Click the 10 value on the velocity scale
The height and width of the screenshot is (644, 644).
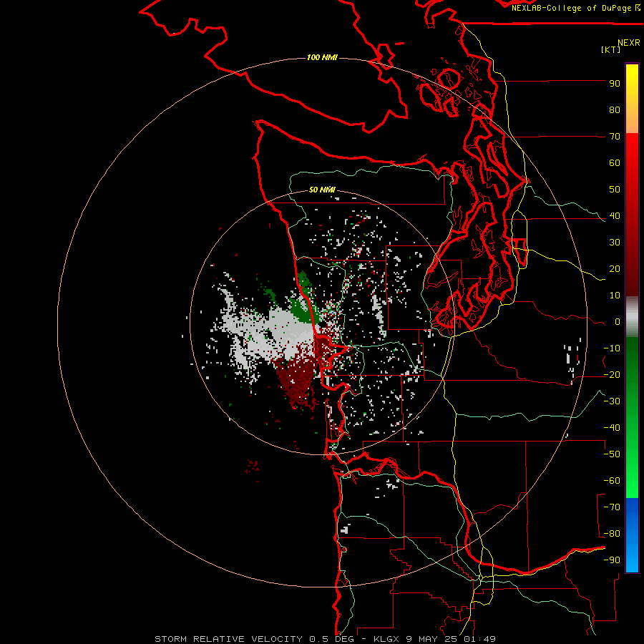point(615,296)
